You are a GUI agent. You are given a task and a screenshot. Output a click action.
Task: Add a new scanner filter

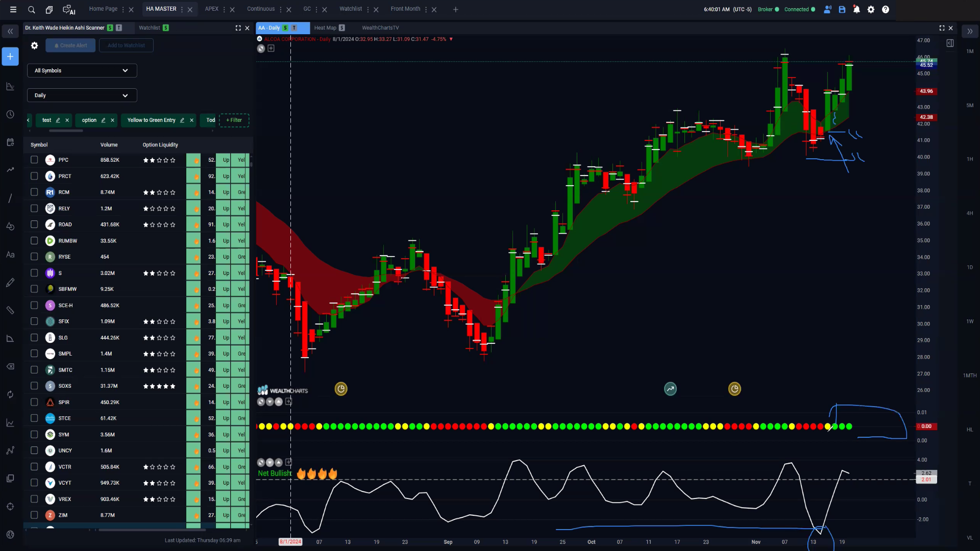234,120
